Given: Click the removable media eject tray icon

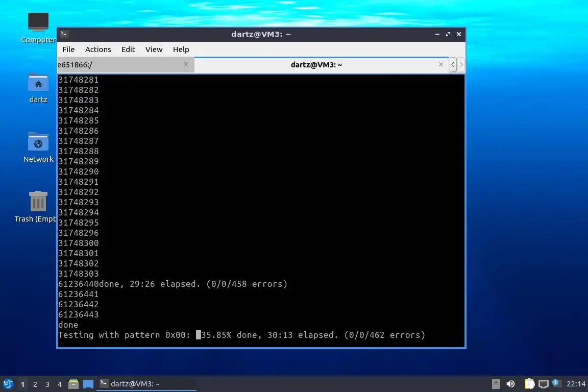Looking at the screenshot, I should (x=496, y=384).
